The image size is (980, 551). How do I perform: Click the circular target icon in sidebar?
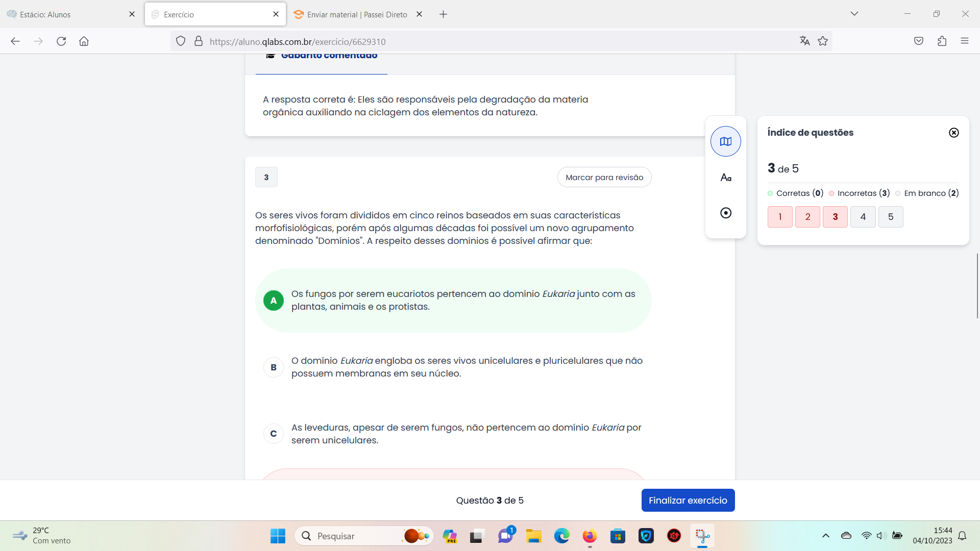[x=725, y=213]
